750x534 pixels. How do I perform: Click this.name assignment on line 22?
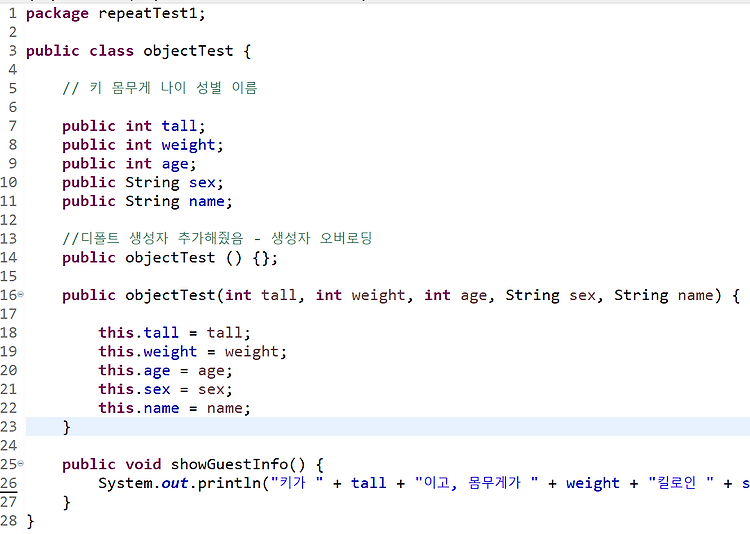[x=174, y=408]
